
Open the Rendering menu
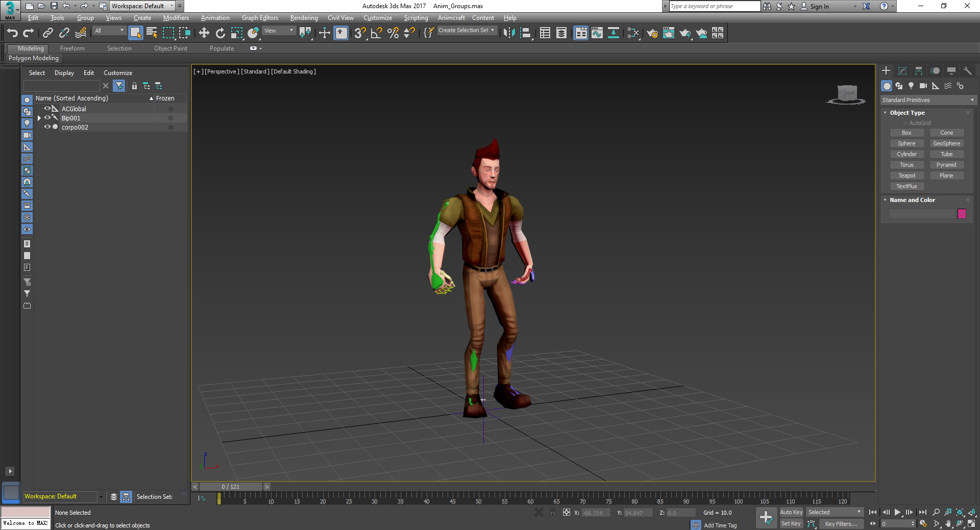(304, 18)
